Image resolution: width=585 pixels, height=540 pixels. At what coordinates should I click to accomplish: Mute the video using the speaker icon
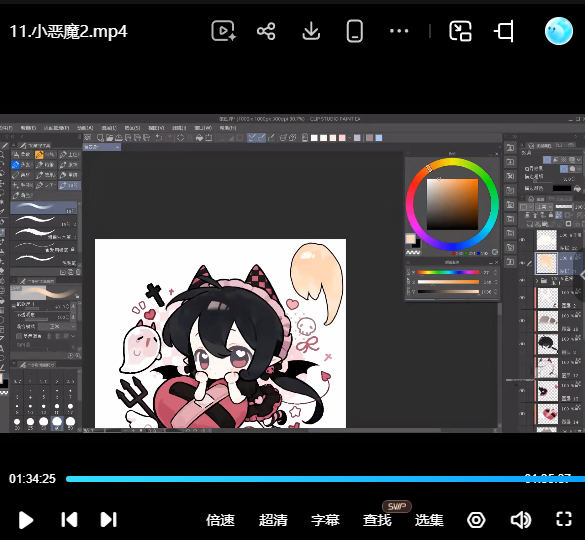[521, 520]
